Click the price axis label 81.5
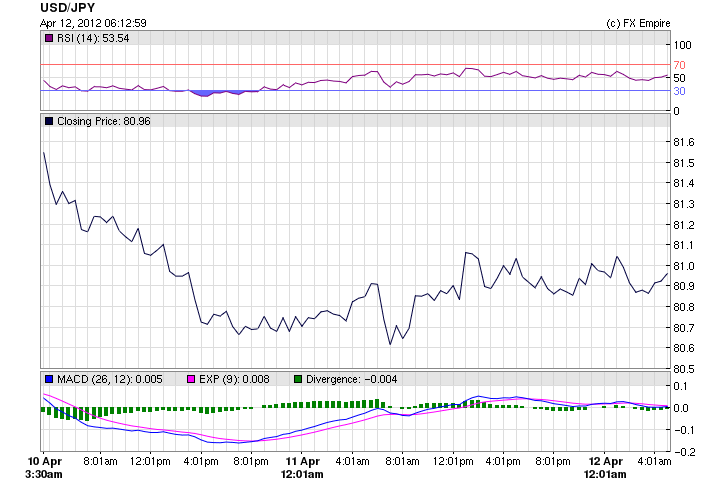 pos(684,163)
